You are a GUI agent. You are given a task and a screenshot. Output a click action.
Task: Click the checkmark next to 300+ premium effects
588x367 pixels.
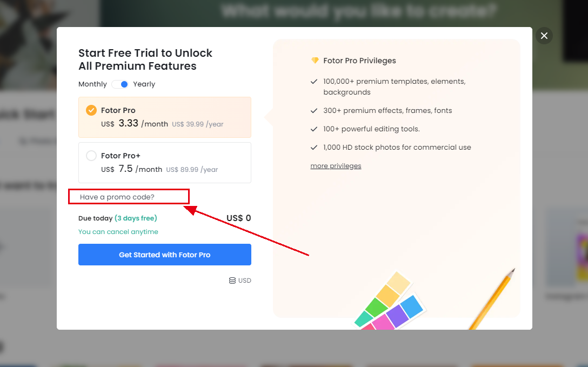[x=314, y=111]
